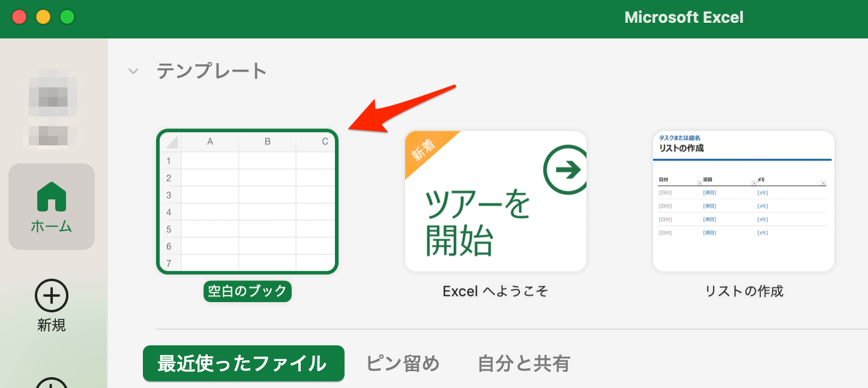The height and width of the screenshot is (388, 868).
Task: Collapse the テンプレート section chevron
Action: [x=133, y=71]
